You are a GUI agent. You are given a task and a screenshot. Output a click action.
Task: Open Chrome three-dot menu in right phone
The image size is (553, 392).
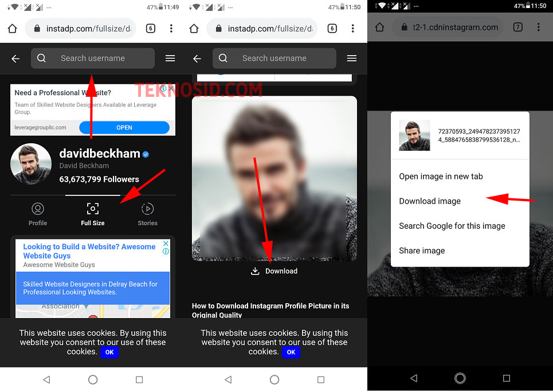point(538,27)
